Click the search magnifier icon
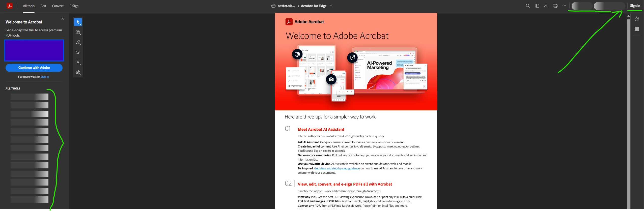This screenshot has width=644, height=211. 528,6
